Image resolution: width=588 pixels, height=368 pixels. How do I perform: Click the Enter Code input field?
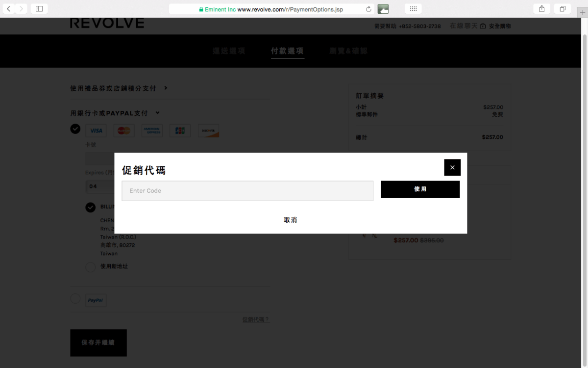pyautogui.click(x=247, y=191)
